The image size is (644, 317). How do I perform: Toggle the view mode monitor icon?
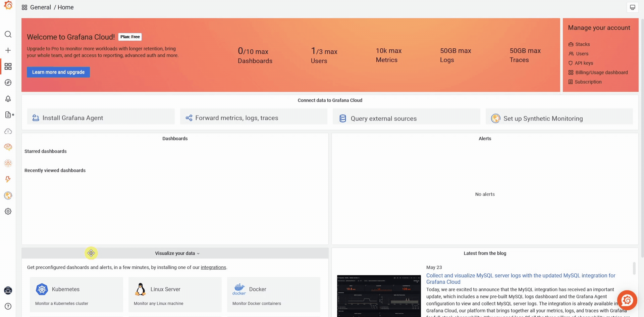tap(632, 7)
